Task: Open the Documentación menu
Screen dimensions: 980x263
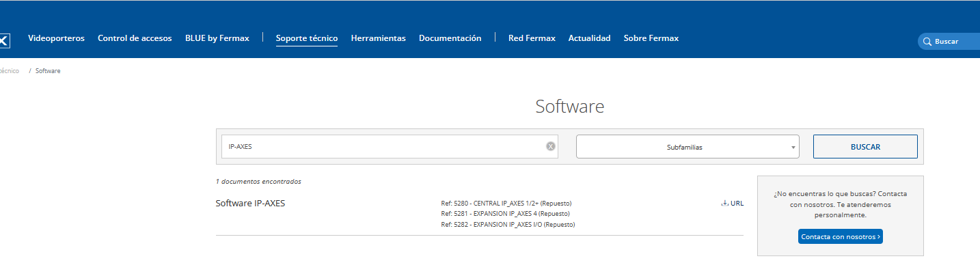Action: click(450, 38)
